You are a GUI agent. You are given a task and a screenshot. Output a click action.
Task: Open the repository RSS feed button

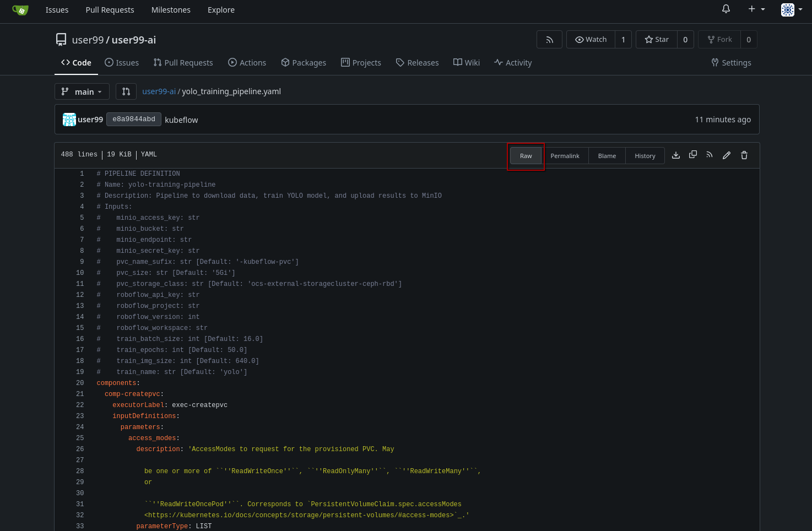click(x=549, y=40)
